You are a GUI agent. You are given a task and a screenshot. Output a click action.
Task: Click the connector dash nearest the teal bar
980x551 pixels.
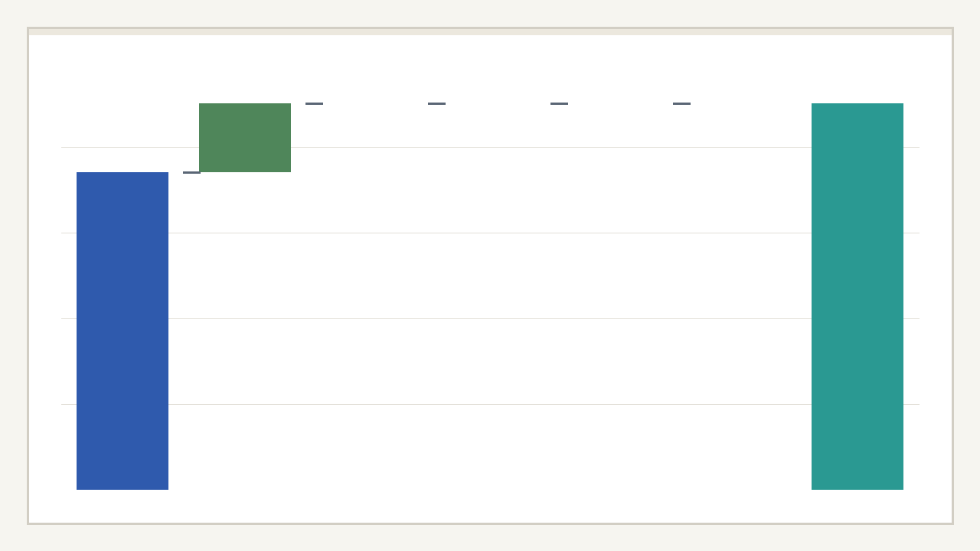681,103
